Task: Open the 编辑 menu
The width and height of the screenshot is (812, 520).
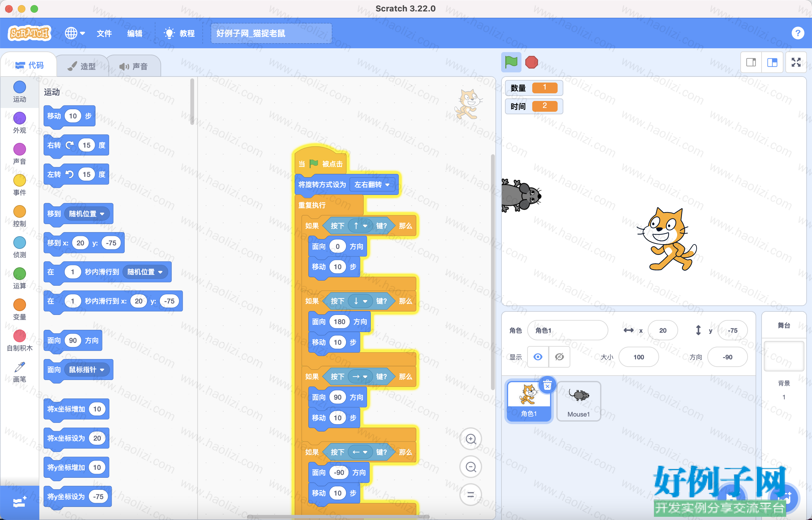Action: [x=134, y=33]
